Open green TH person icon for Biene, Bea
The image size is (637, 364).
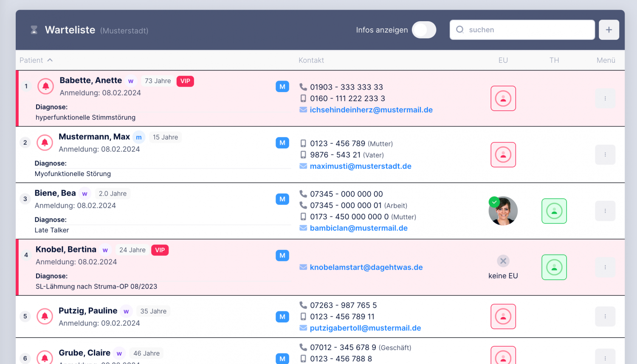coord(554,211)
